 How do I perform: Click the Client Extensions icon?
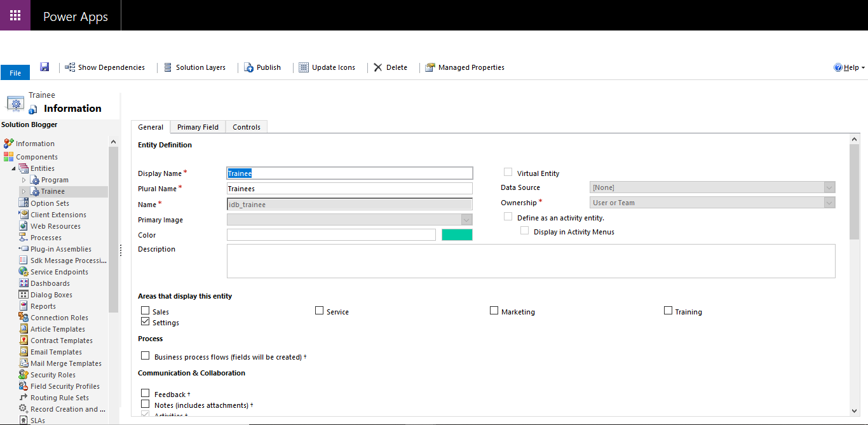24,215
